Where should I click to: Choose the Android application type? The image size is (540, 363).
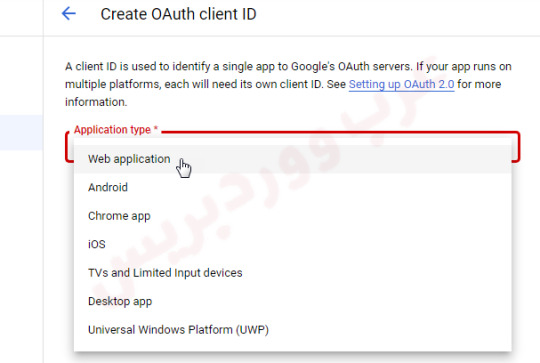coord(292,187)
